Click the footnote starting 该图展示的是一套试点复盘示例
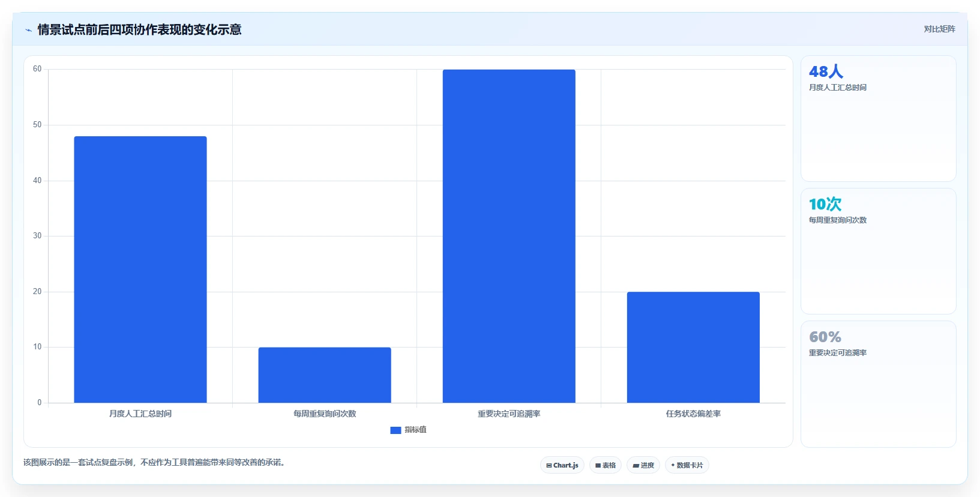 (154, 462)
